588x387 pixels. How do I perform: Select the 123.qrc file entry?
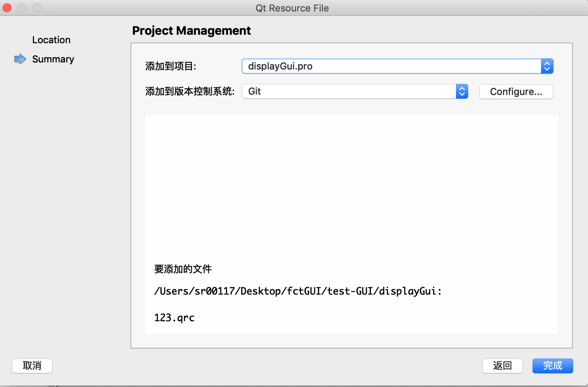coord(174,318)
